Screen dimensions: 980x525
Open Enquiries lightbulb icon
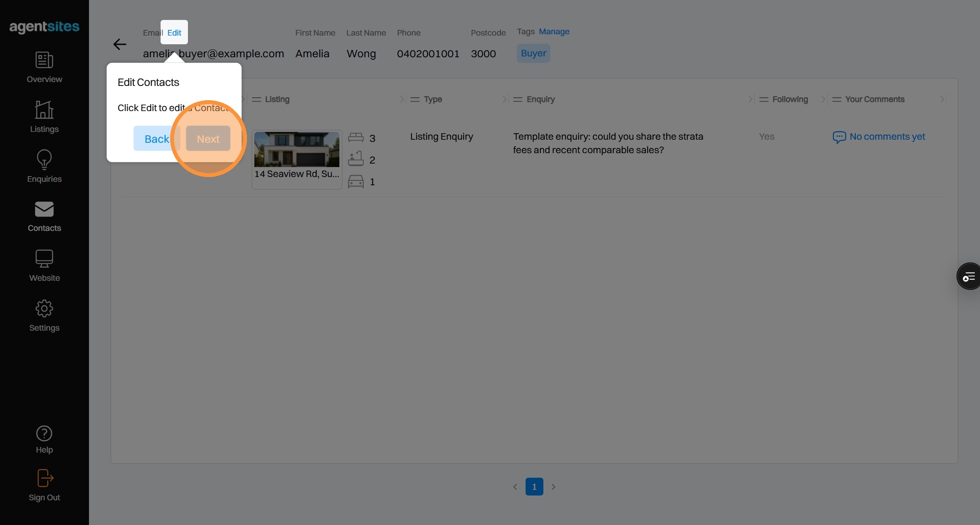[x=44, y=160]
